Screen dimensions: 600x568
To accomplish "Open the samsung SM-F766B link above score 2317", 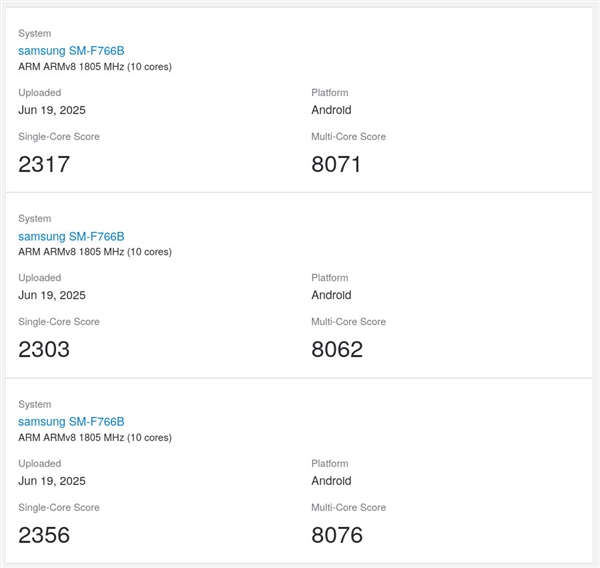I will point(71,51).
